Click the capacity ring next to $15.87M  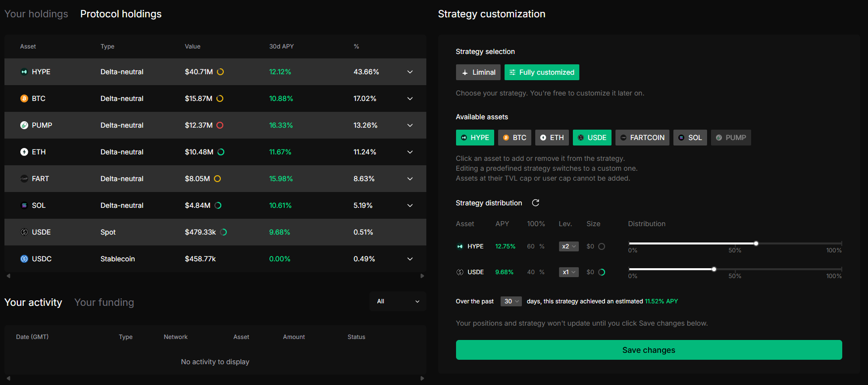[x=220, y=98]
